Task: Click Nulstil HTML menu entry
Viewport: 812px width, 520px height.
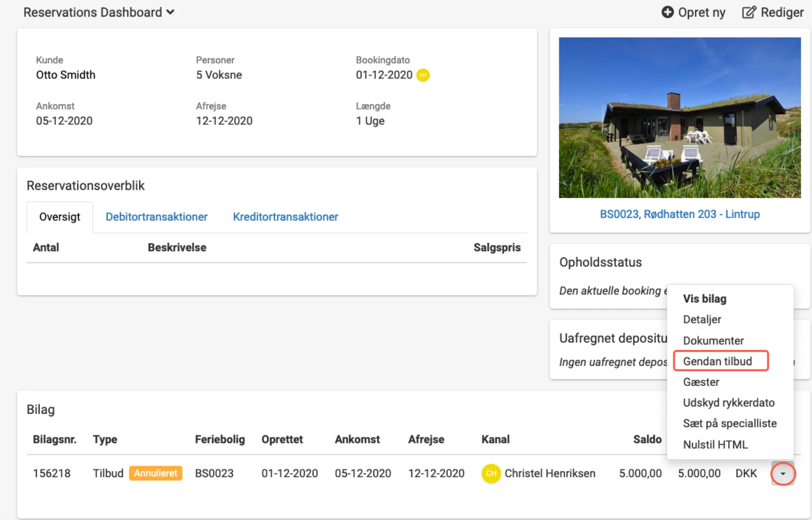Action: click(715, 444)
